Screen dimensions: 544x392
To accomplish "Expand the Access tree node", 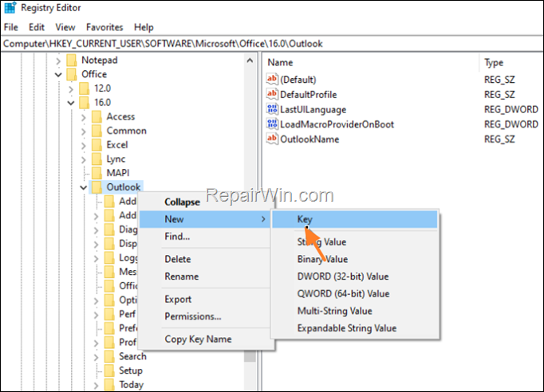I will pos(83,117).
